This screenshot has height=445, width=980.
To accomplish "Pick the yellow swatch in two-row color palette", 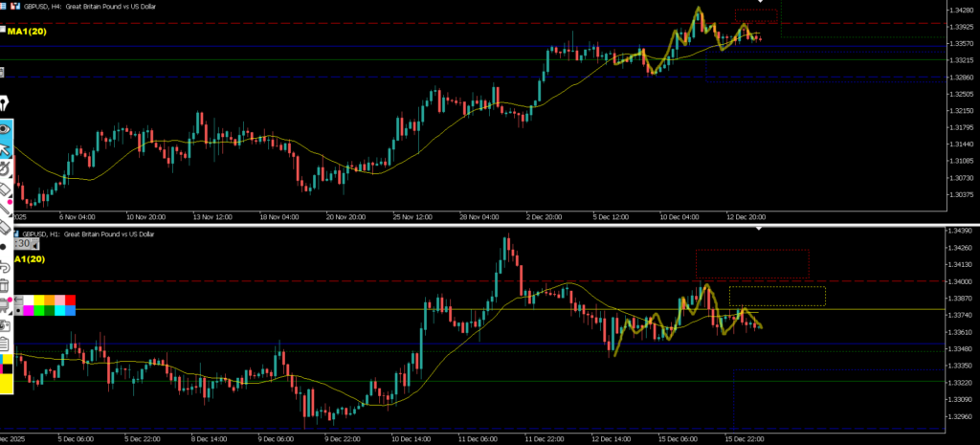I will tap(39, 301).
